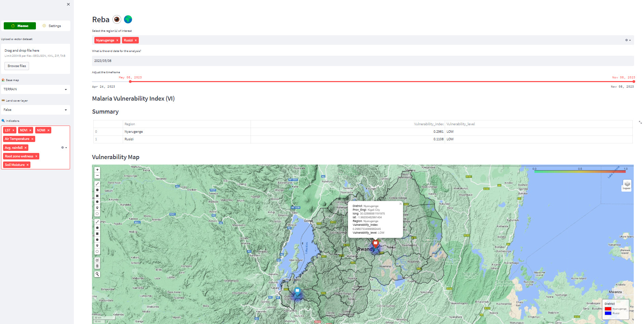Image resolution: width=644 pixels, height=324 pixels.
Task: Expand the regions of interest dropdown arrow
Action: pos(630,40)
